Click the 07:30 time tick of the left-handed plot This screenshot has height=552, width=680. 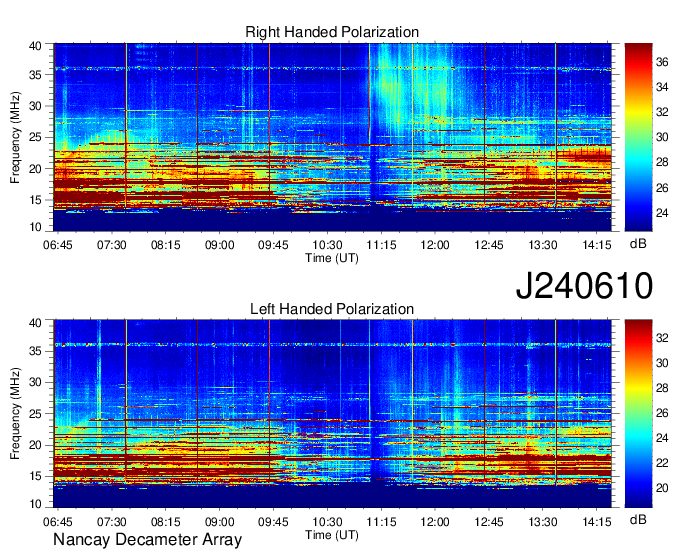click(111, 522)
